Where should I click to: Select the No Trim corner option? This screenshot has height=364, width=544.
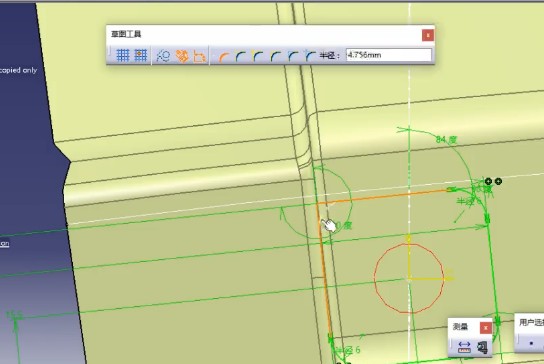pos(258,56)
